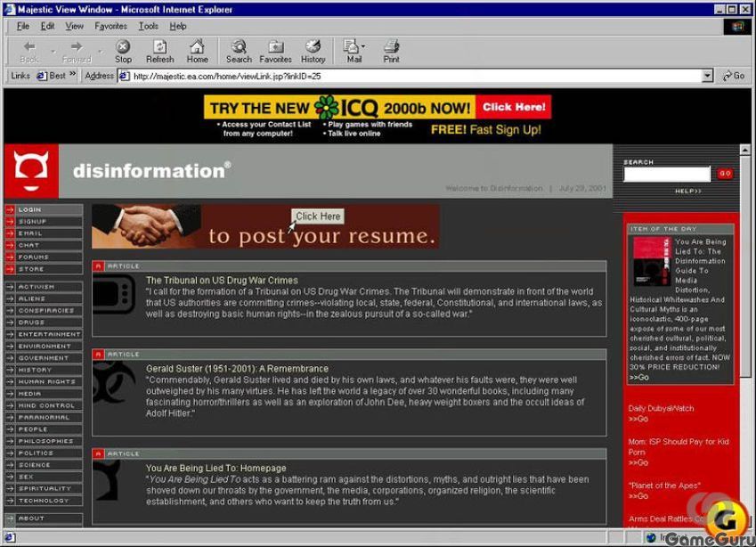Click >>Go under Daily DubyaWatch
Image resolution: width=756 pixels, height=547 pixels.
[638, 419]
